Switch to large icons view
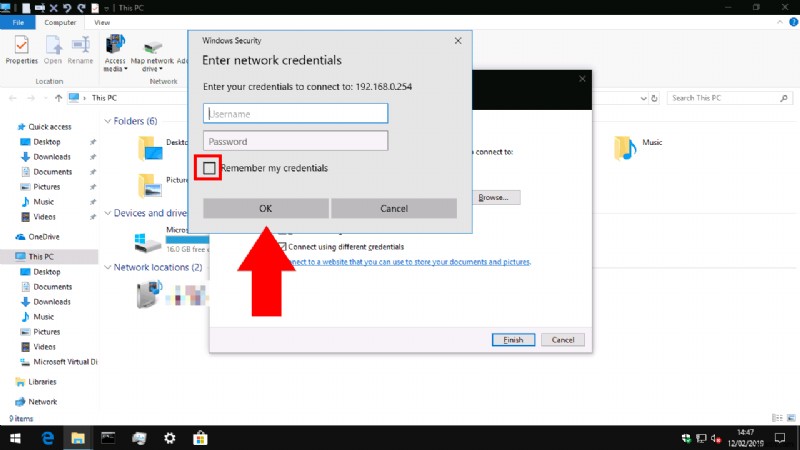 791,418
